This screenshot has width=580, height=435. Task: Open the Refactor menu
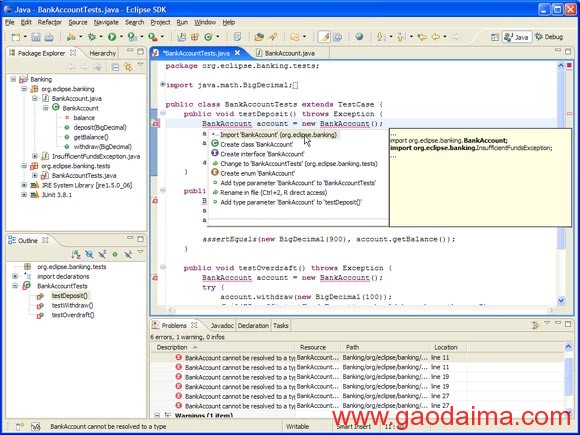coord(50,22)
